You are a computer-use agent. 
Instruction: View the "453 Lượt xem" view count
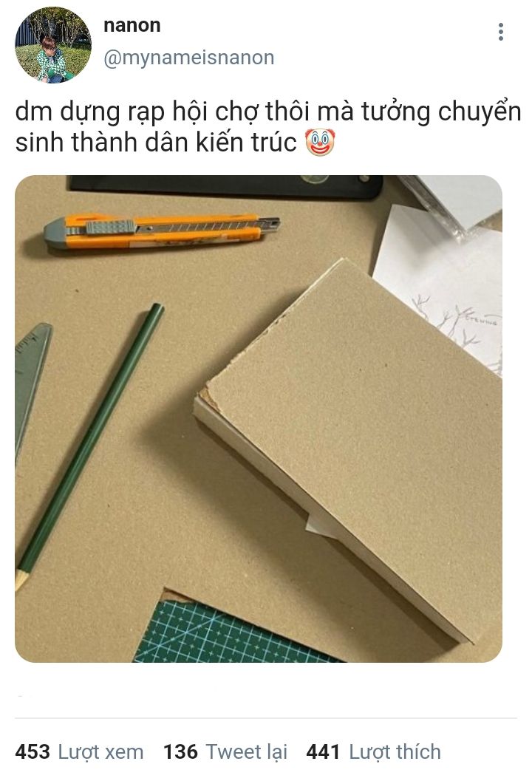79,751
